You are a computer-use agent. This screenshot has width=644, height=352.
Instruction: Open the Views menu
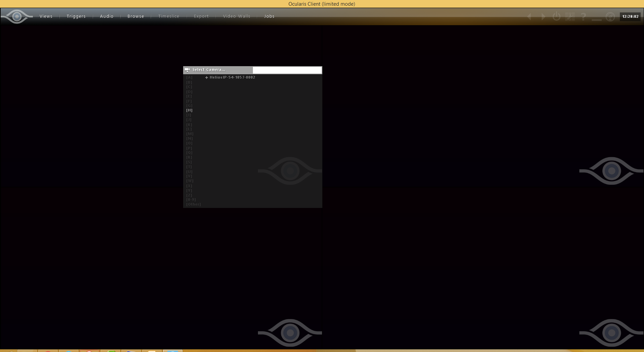46,16
